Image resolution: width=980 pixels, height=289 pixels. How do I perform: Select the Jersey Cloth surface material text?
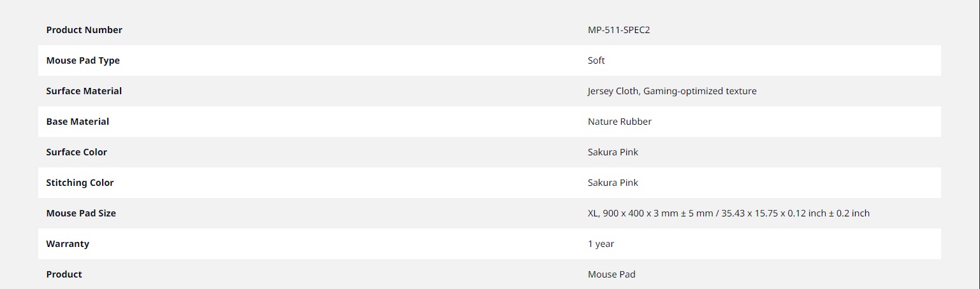(613, 91)
